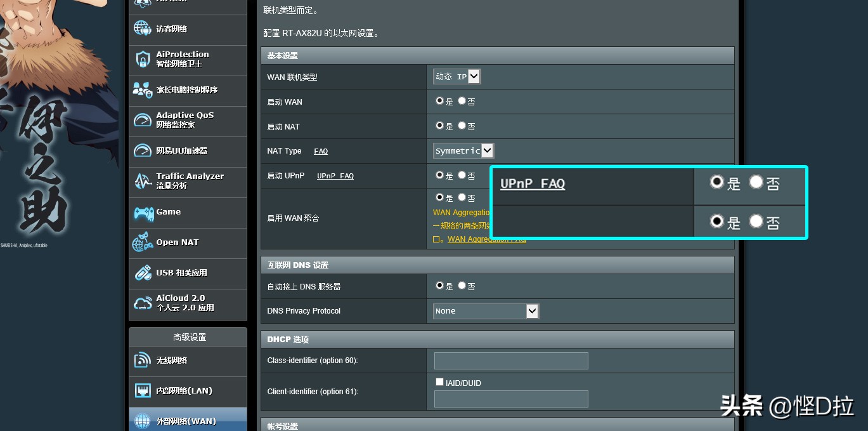The height and width of the screenshot is (431, 868).
Task: Open AiProtection shield icon in sidebar
Action: [142, 60]
